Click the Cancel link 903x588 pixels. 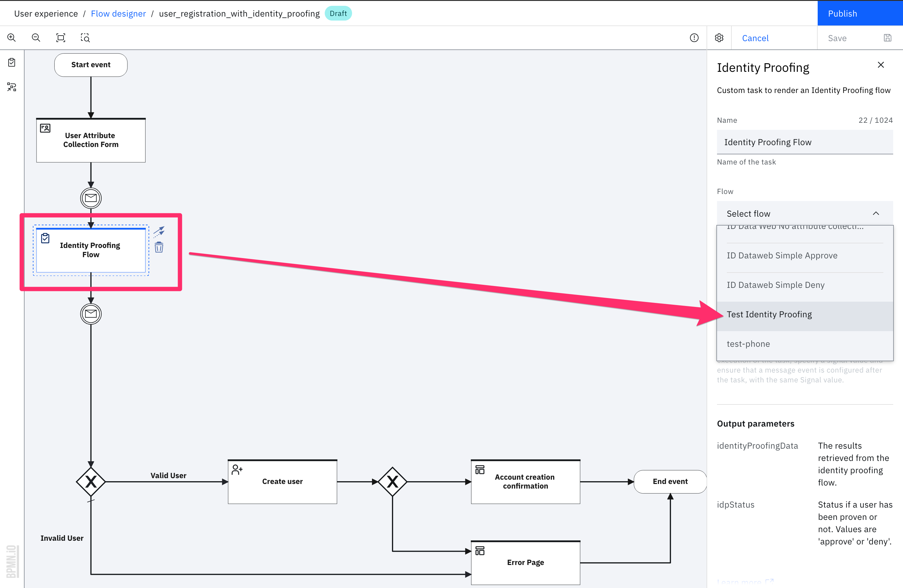[x=755, y=38]
